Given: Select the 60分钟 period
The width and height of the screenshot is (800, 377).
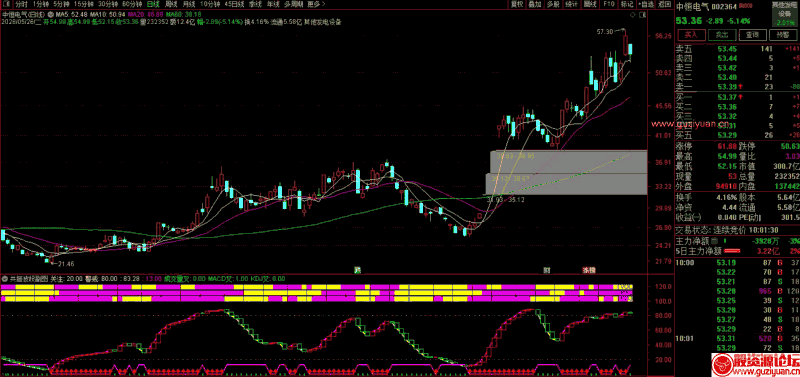Looking at the screenshot, I should coord(132,5).
